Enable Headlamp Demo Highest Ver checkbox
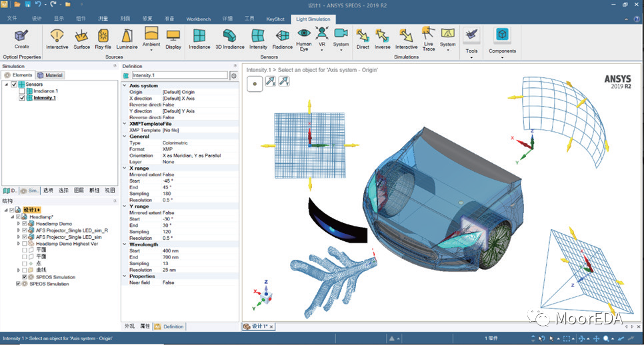Image resolution: width=644 pixels, height=345 pixels. pos(25,244)
